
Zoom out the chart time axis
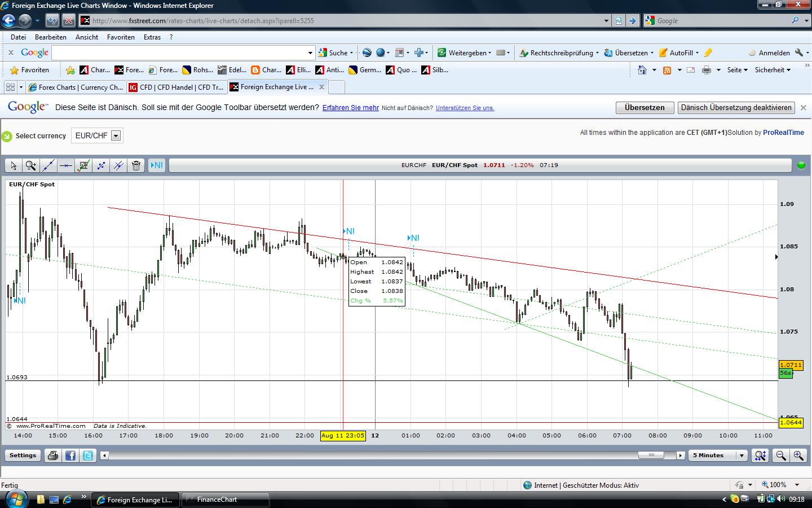click(x=781, y=456)
